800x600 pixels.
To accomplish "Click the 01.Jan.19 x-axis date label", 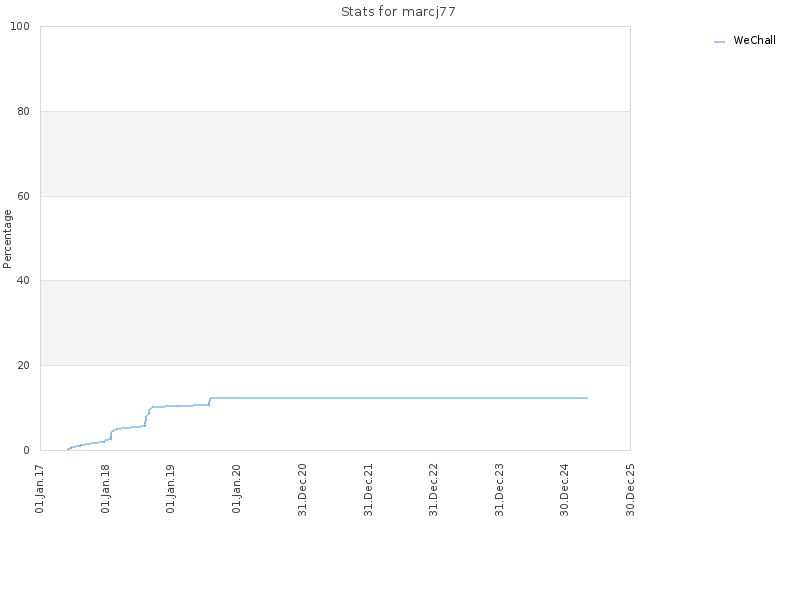I will coord(171,489).
